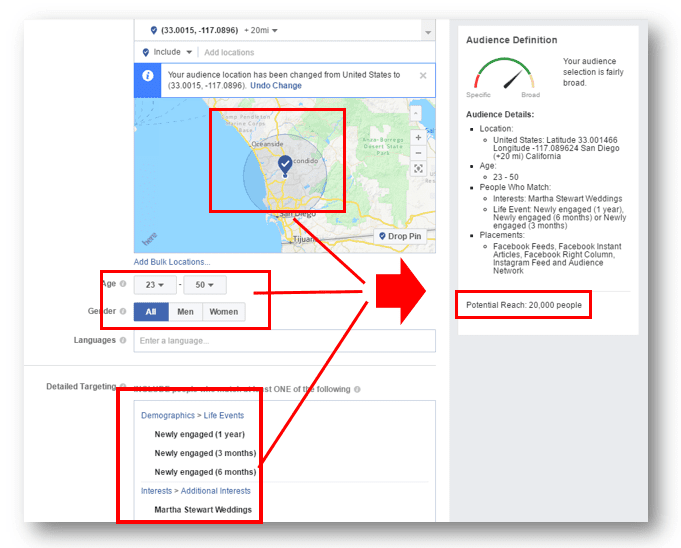
Task: Click the info icon next to Languages
Action: point(123,340)
